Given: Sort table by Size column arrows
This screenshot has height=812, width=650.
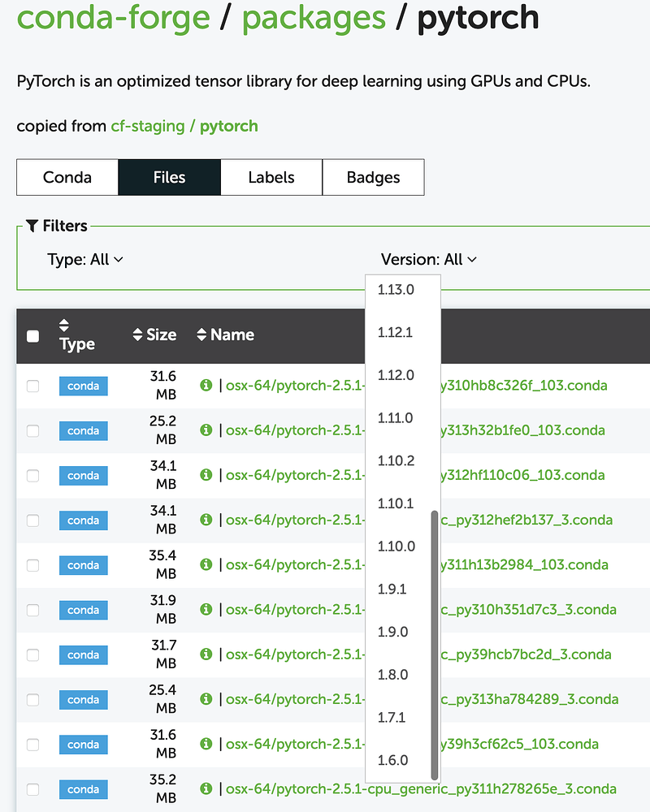Looking at the screenshot, I should pyautogui.click(x=137, y=335).
